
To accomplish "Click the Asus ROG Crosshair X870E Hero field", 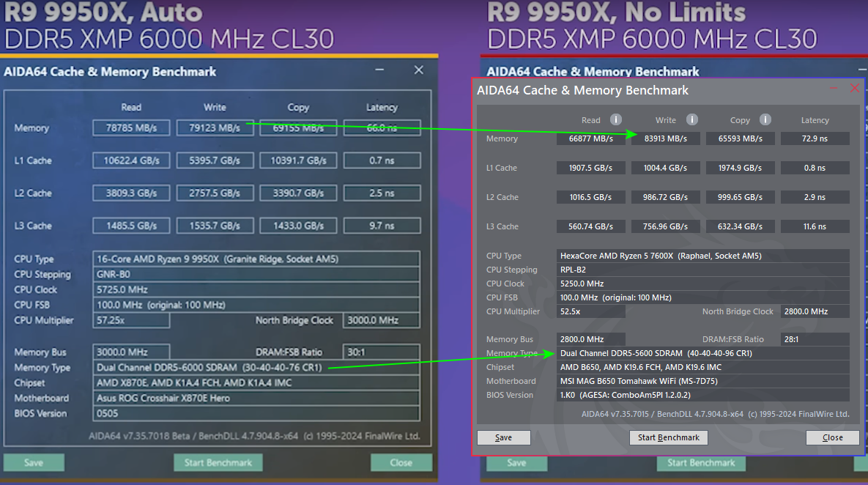I will click(x=256, y=398).
